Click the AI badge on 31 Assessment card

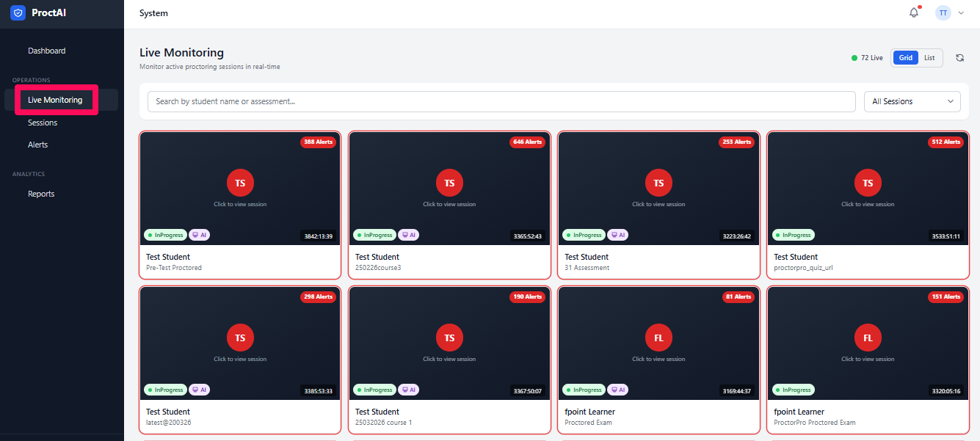coord(618,236)
